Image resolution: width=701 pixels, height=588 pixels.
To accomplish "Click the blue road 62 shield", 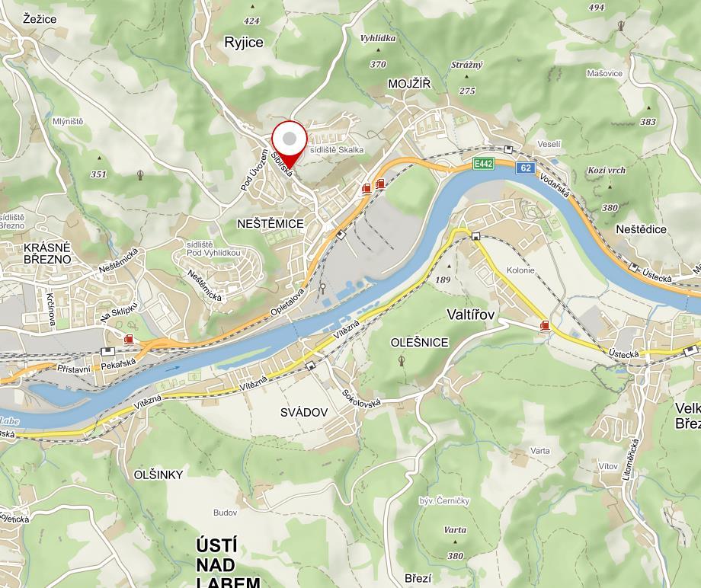I will tap(525, 168).
